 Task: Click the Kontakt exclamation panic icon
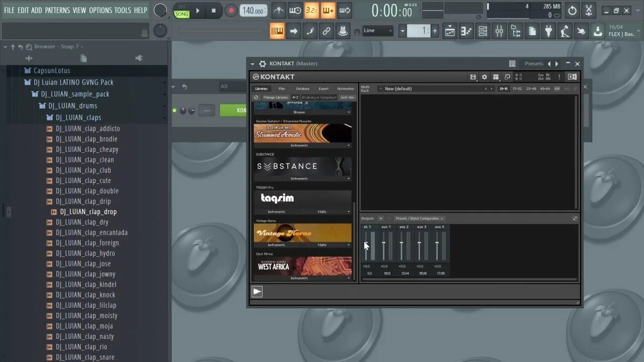pos(559,77)
